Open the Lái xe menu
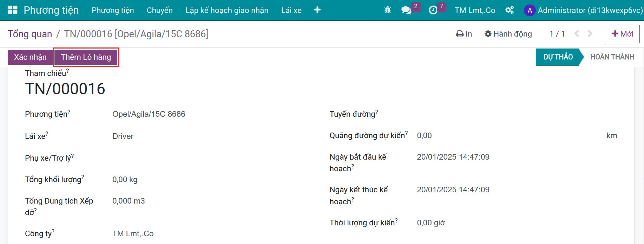The width and height of the screenshot is (644, 244). (x=291, y=10)
